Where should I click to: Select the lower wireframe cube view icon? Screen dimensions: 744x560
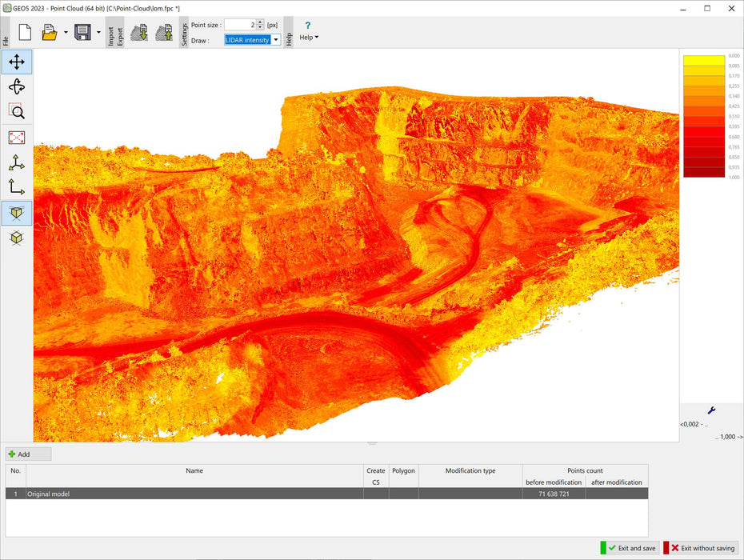coord(17,238)
